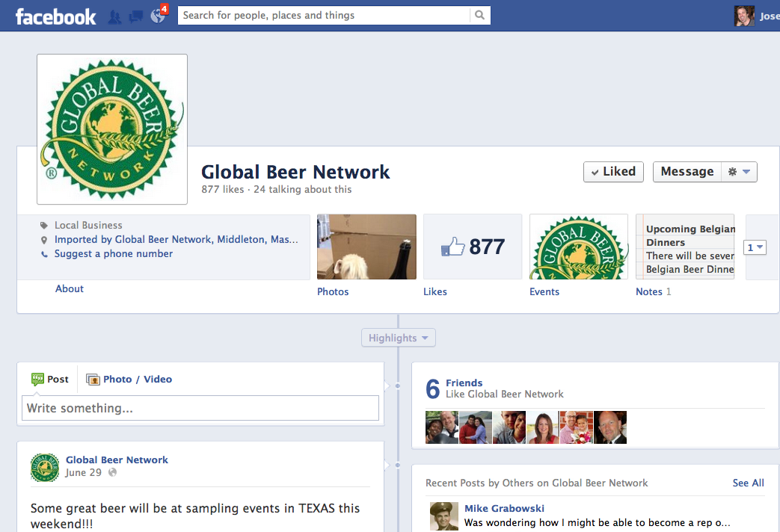780x532 pixels.
Task: Open the Events logo tile
Action: [x=579, y=247]
